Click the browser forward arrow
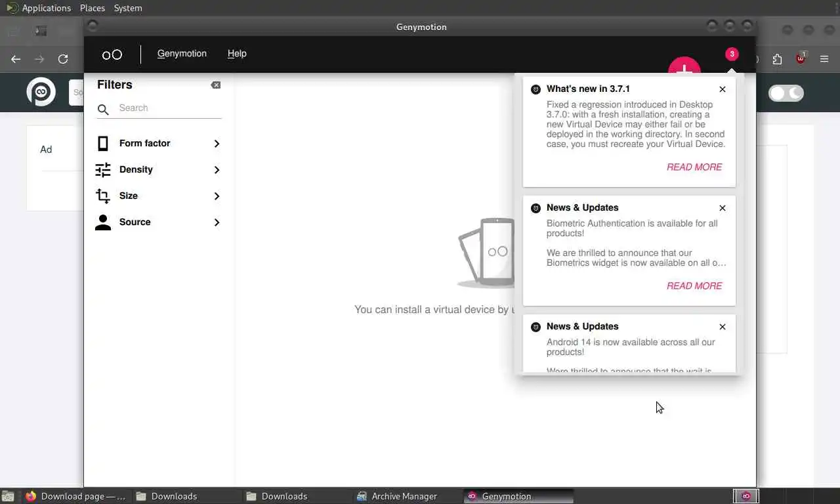 point(39,59)
